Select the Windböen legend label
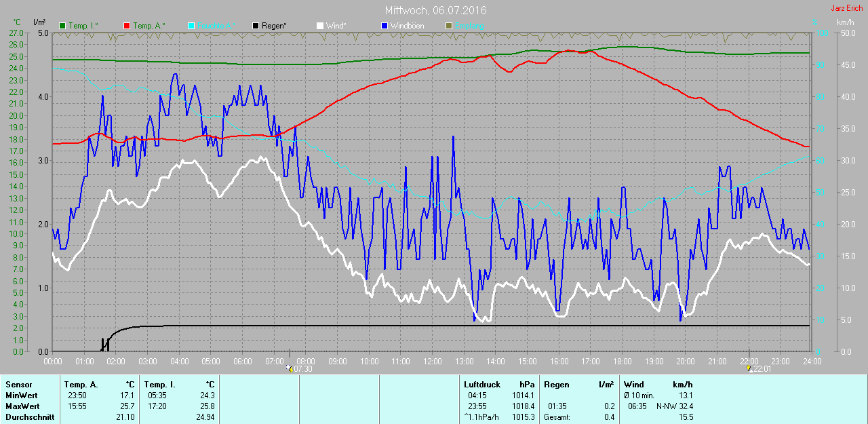 coord(407,26)
